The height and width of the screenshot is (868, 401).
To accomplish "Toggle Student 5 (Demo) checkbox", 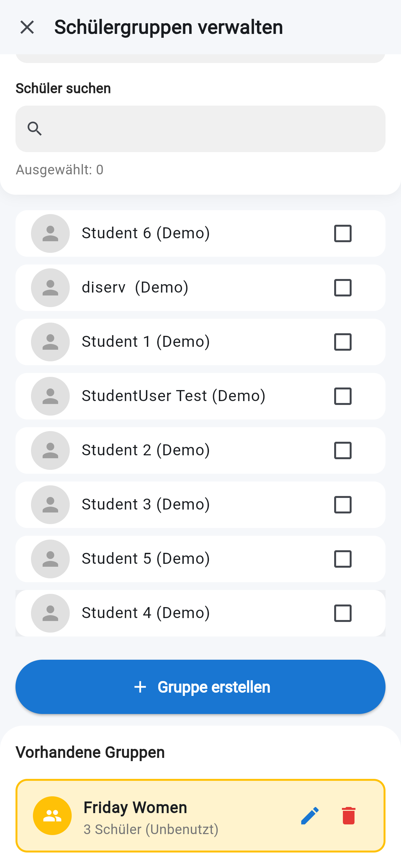I will pos(342,559).
